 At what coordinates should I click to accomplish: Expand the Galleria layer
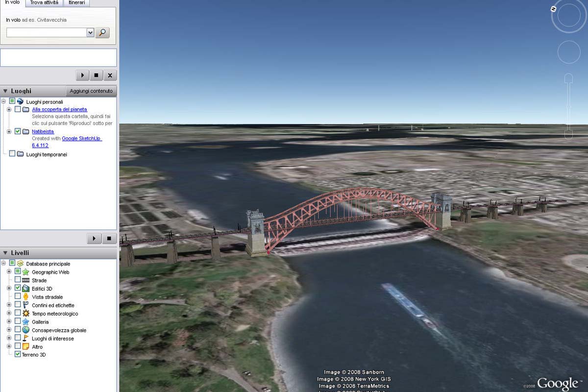click(x=9, y=322)
